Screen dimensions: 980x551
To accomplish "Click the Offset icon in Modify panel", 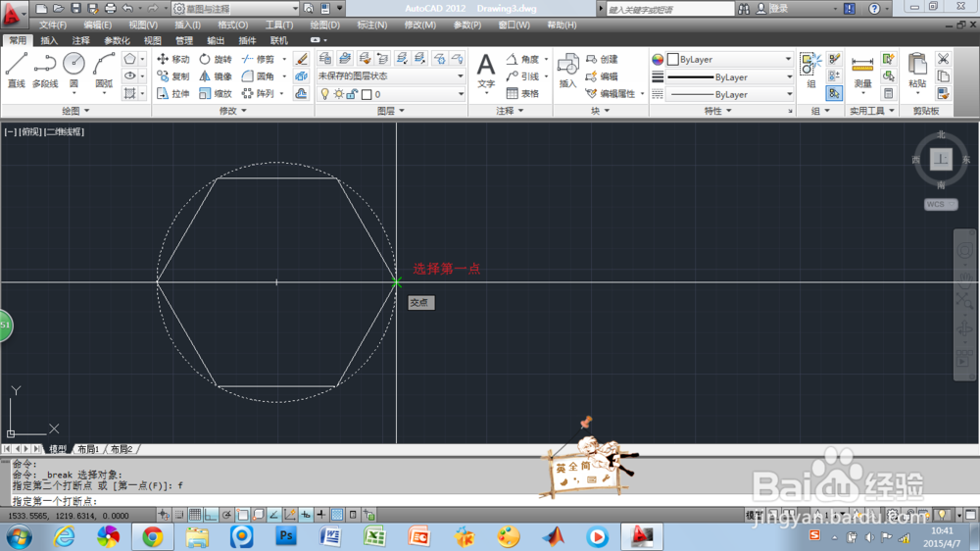I will pyautogui.click(x=301, y=94).
